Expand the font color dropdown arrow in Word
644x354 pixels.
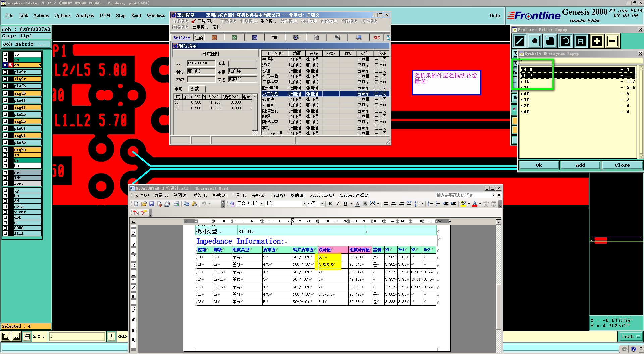coord(480,204)
